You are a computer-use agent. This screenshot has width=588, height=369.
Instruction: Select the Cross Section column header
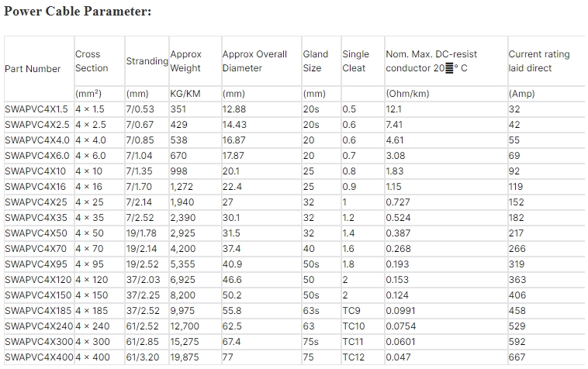click(x=92, y=61)
